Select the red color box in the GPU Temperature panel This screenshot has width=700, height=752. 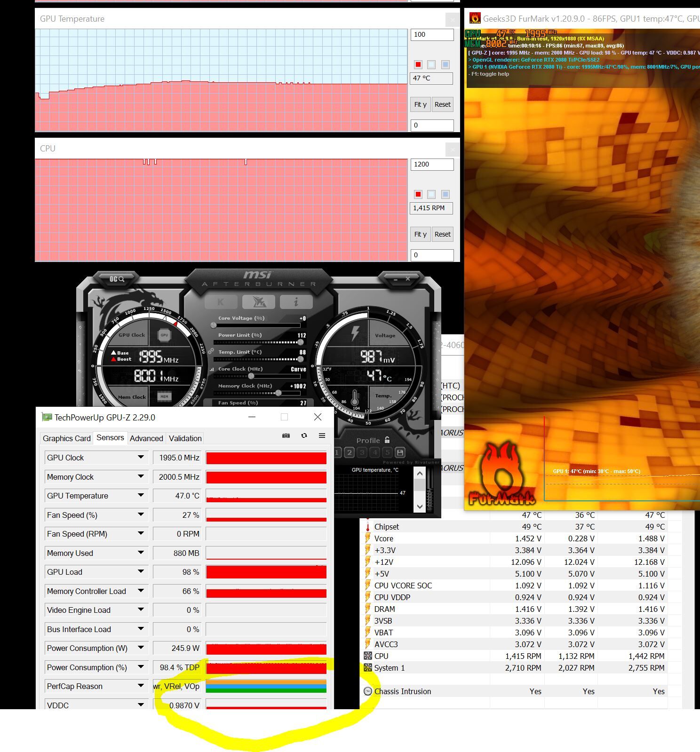click(418, 64)
